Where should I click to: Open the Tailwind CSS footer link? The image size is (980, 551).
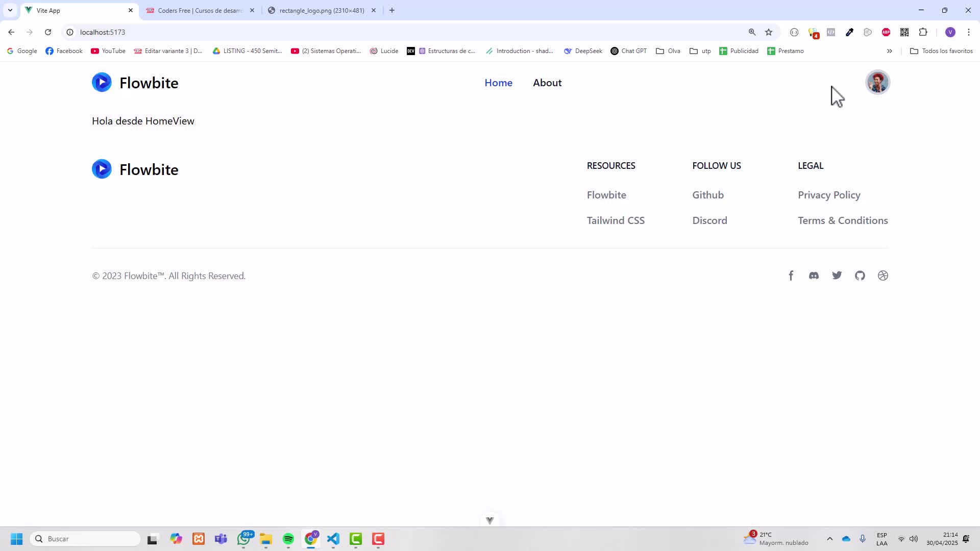click(616, 220)
